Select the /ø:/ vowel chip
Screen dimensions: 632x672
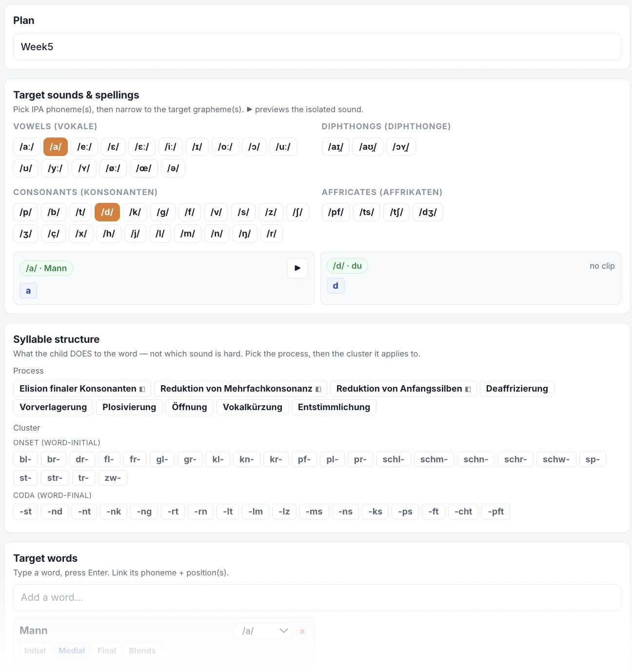(113, 168)
